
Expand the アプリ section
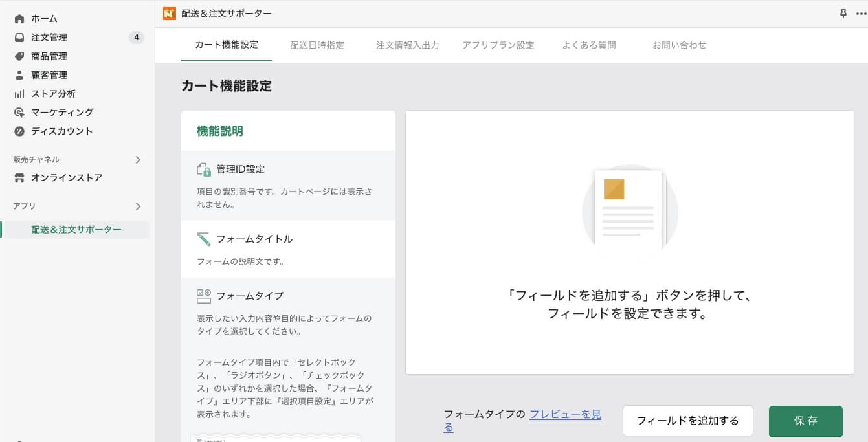click(138, 206)
